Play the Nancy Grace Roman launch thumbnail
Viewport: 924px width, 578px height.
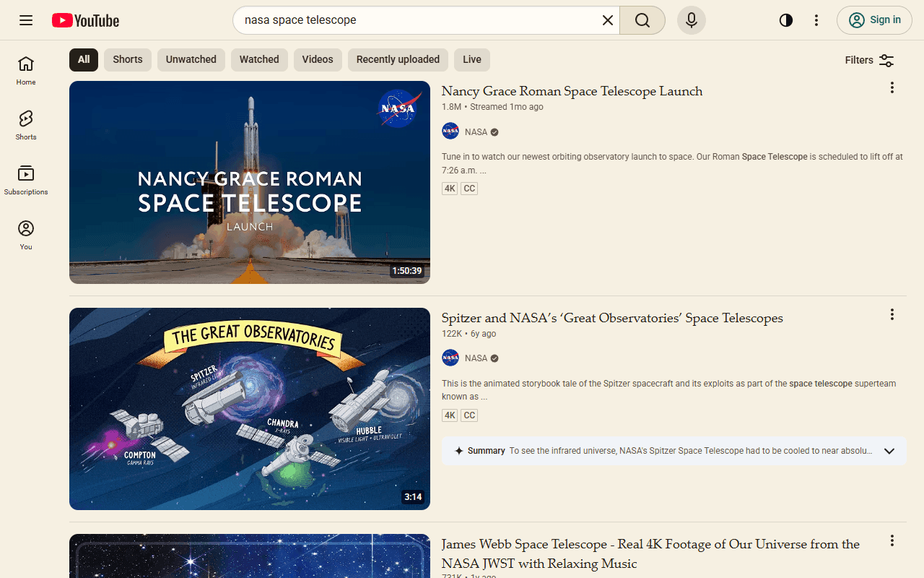(x=250, y=182)
